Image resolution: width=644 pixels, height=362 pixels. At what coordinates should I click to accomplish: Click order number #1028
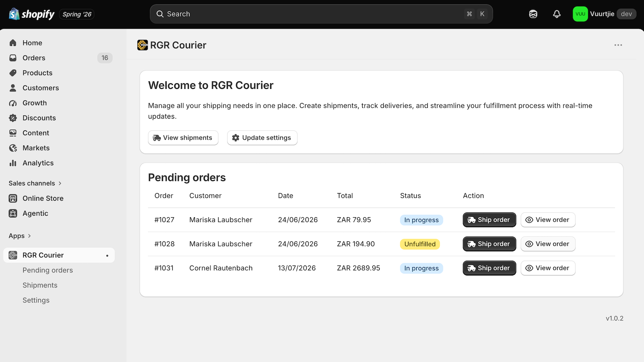pos(165,244)
